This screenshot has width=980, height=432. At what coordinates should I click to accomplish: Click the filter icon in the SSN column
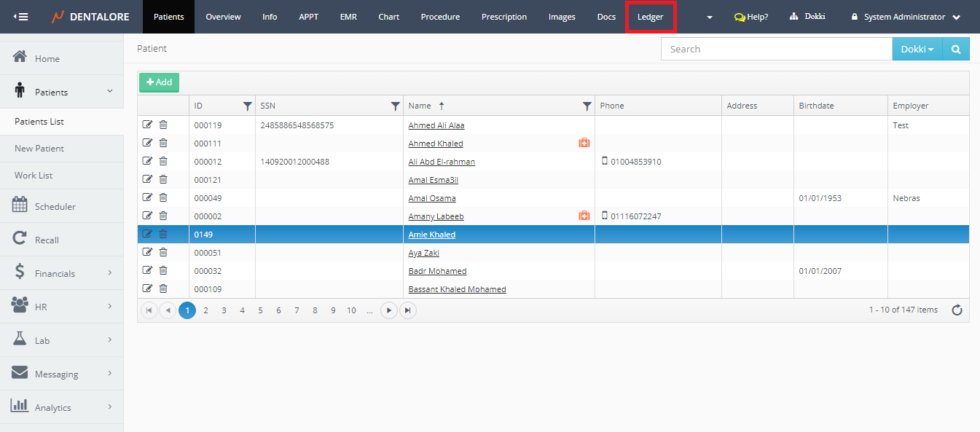click(395, 106)
